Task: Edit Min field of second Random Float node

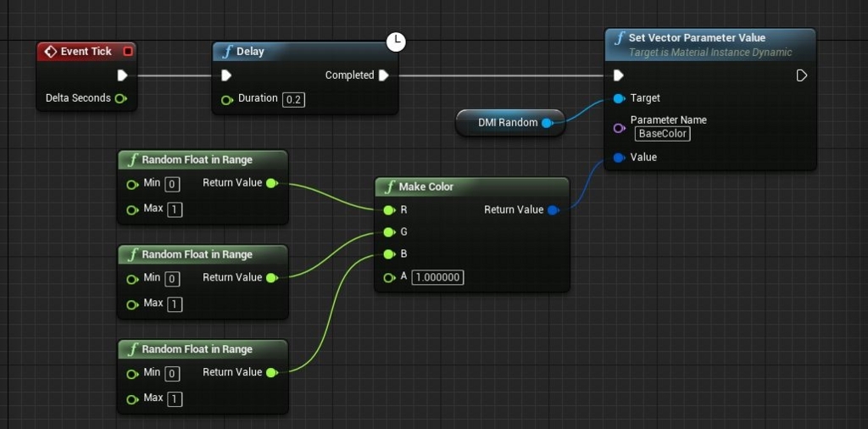Action: tap(172, 279)
